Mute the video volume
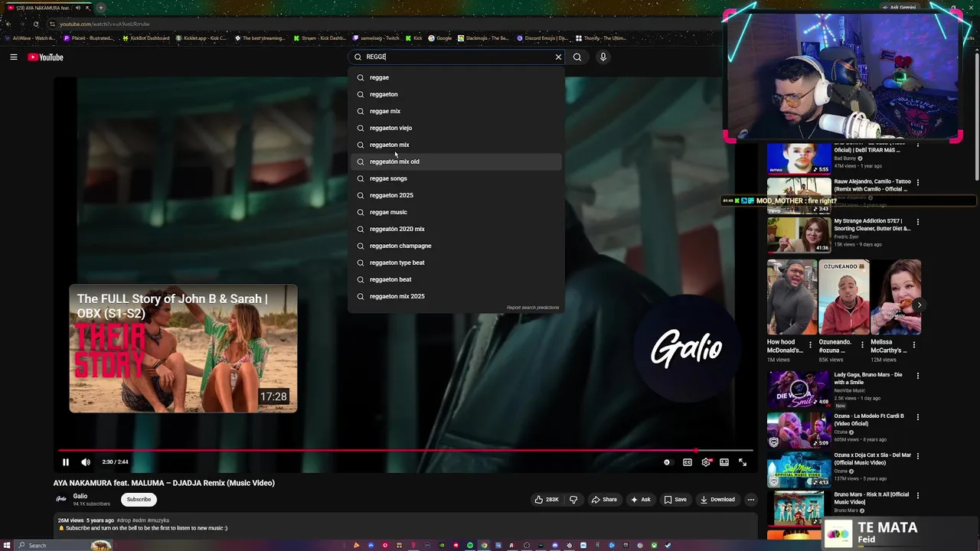Screen dimensions: 980x551 (86, 462)
